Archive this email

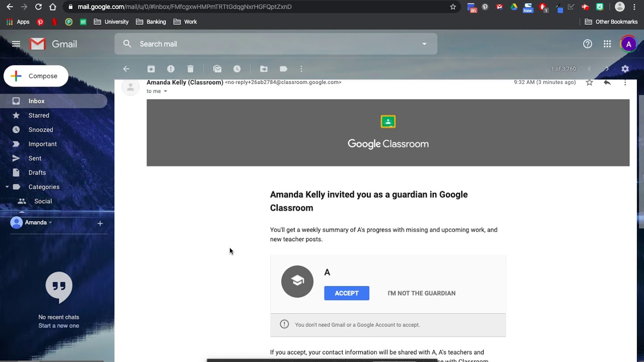[x=151, y=69]
